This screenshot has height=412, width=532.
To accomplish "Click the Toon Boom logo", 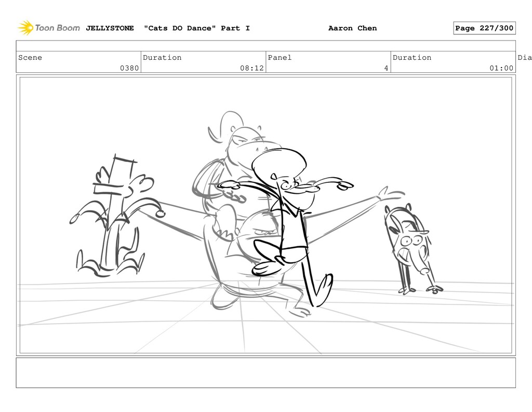I will click(x=49, y=28).
